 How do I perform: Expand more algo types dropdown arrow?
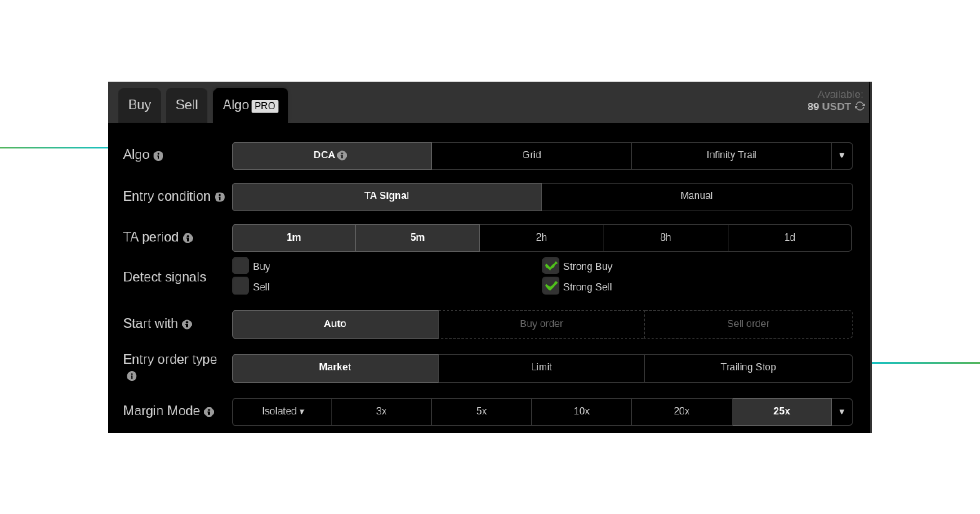(x=841, y=156)
